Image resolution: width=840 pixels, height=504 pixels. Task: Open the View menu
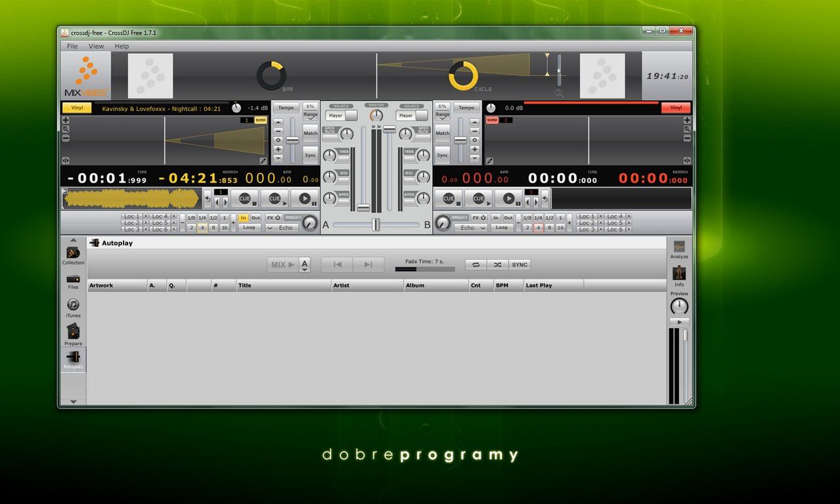(x=96, y=47)
